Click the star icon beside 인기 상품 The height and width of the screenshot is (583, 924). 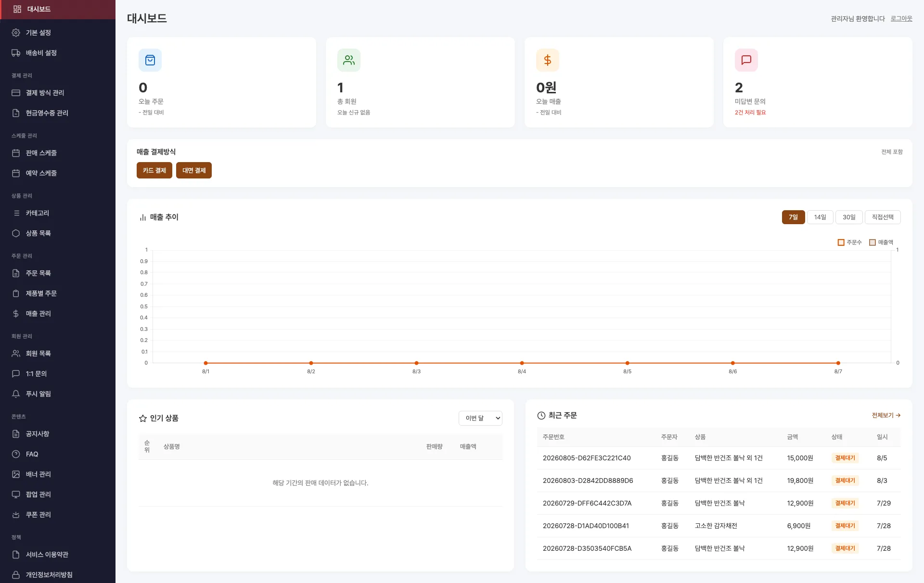[x=143, y=418]
